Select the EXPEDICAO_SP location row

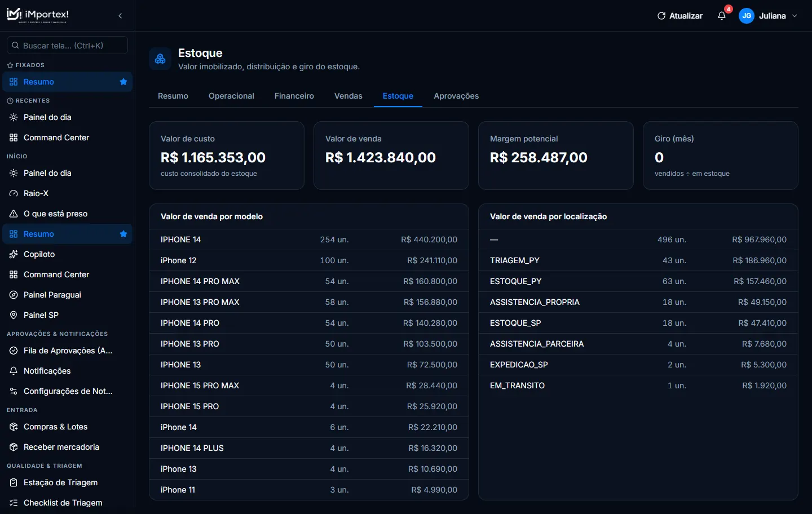pos(638,365)
